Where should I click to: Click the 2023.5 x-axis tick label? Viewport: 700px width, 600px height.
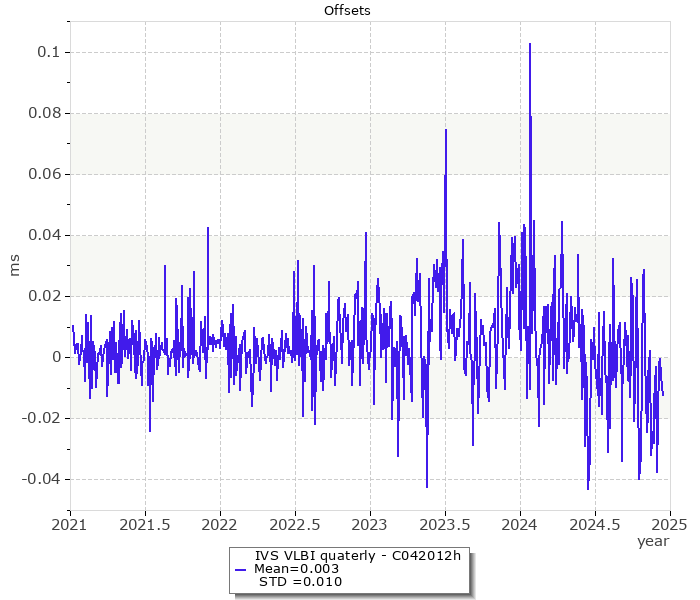(445, 524)
